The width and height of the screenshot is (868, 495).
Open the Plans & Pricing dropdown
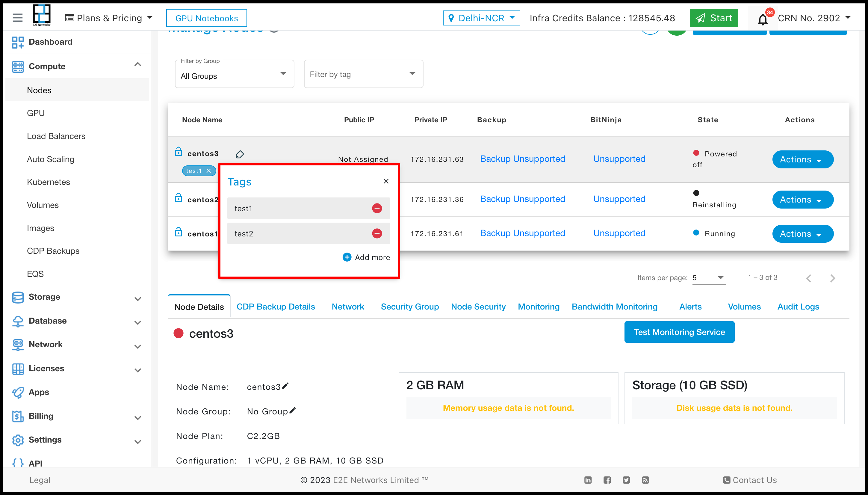click(x=109, y=18)
